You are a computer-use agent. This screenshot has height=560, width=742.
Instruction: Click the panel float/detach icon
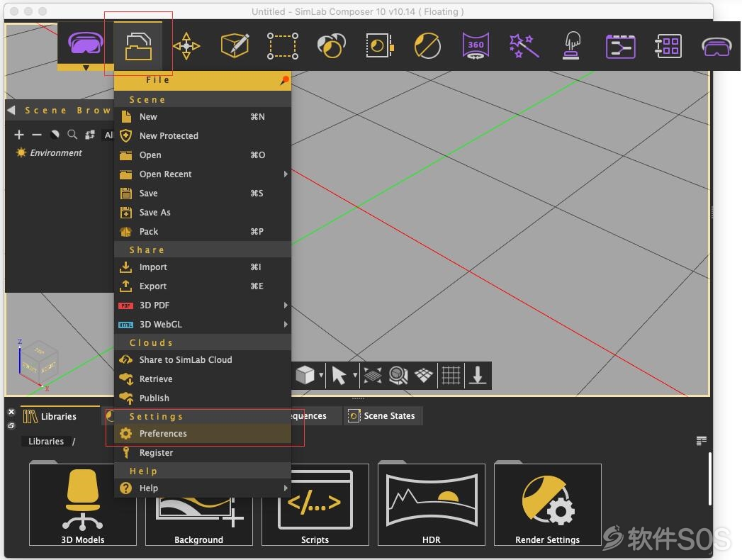(x=11, y=426)
